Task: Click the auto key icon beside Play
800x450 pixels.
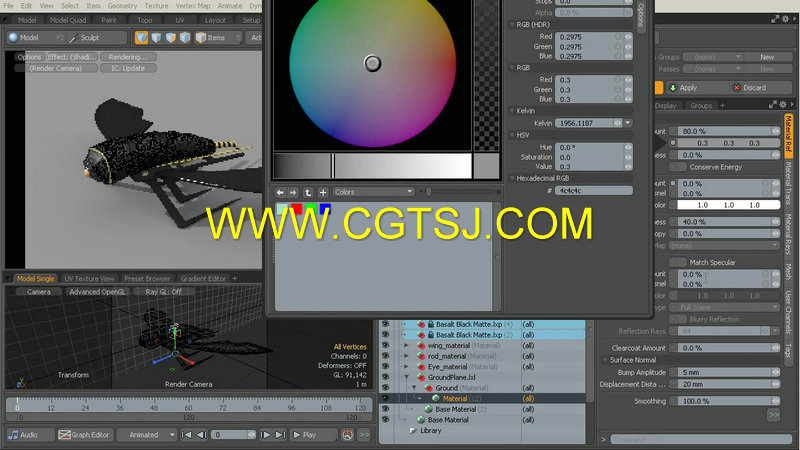Action: coord(347,435)
